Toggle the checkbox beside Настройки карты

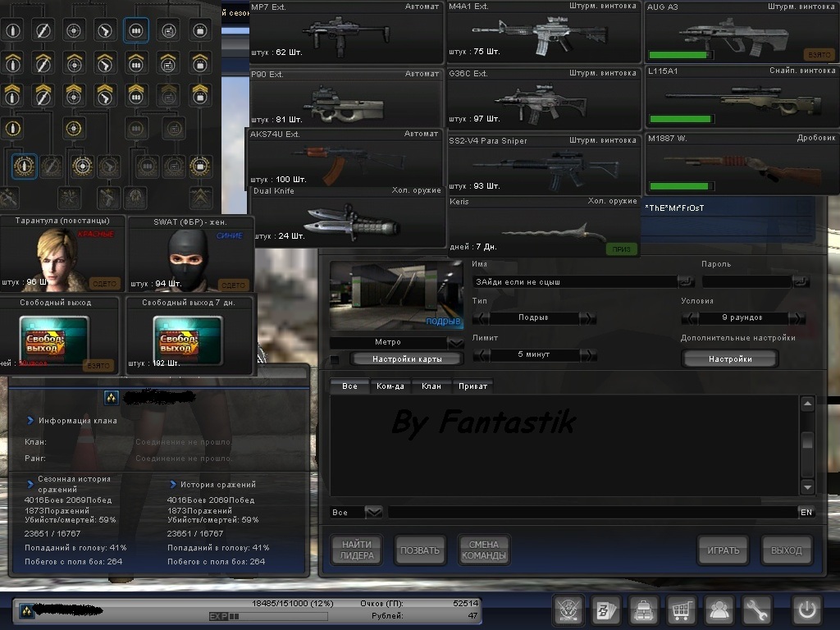click(x=335, y=359)
